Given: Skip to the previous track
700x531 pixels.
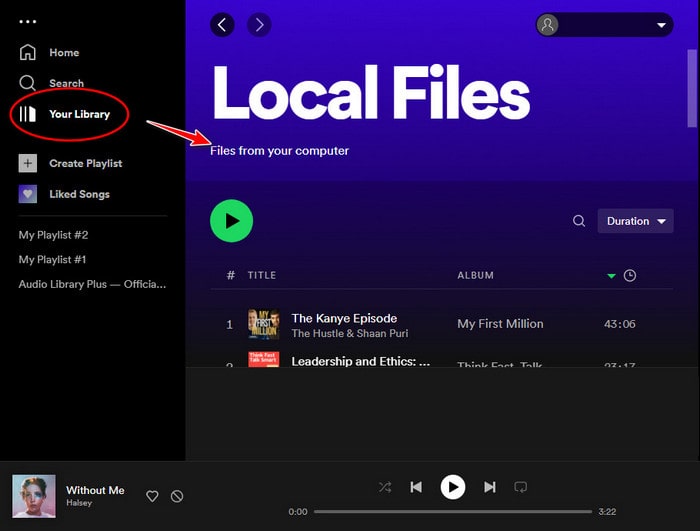Looking at the screenshot, I should 416,487.
